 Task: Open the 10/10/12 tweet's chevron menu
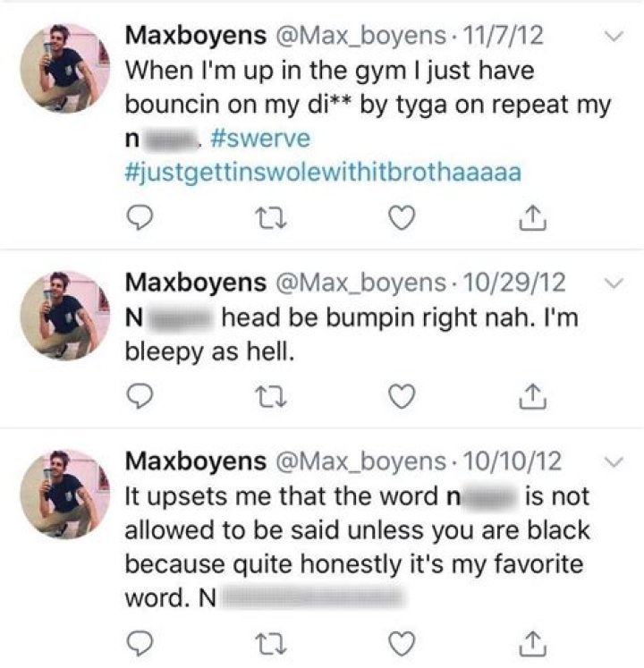coord(614,462)
